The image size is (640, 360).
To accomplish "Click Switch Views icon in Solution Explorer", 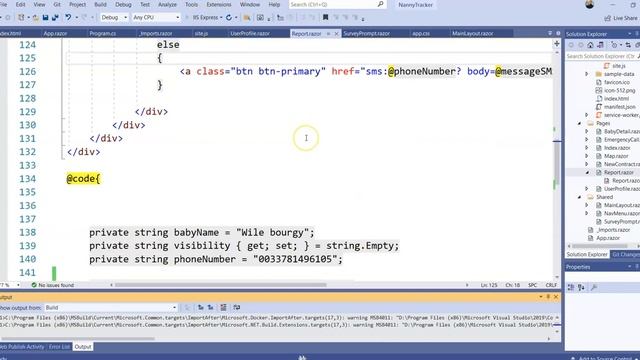I will click(600, 45).
